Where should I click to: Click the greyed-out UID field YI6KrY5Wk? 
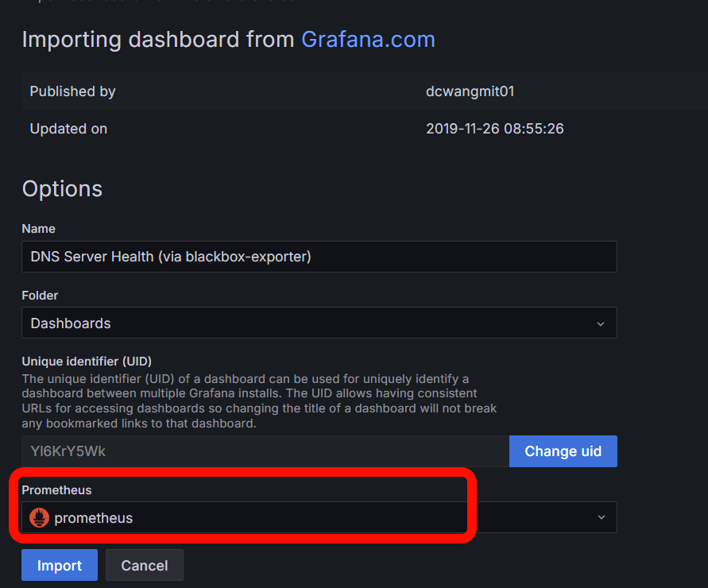(x=265, y=451)
